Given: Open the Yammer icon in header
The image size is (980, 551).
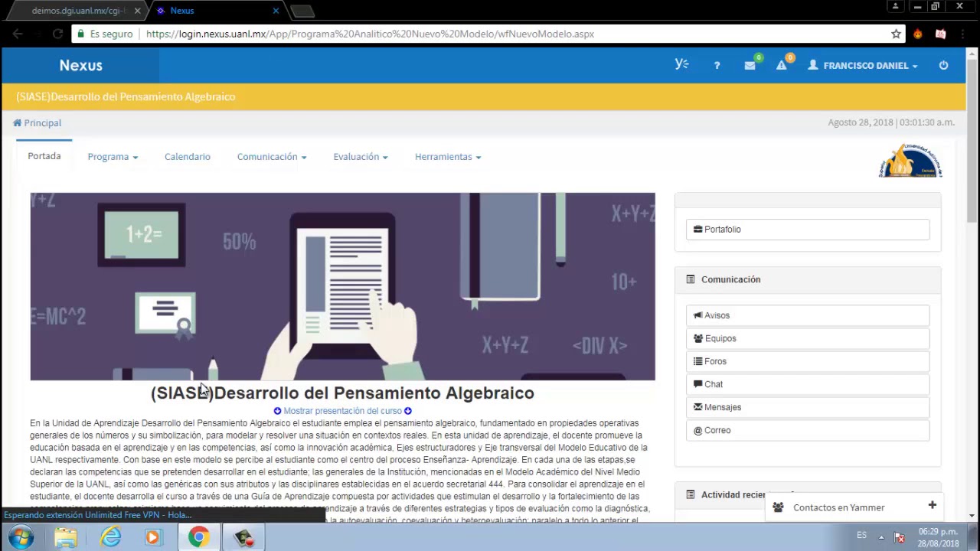Looking at the screenshot, I should pyautogui.click(x=681, y=65).
